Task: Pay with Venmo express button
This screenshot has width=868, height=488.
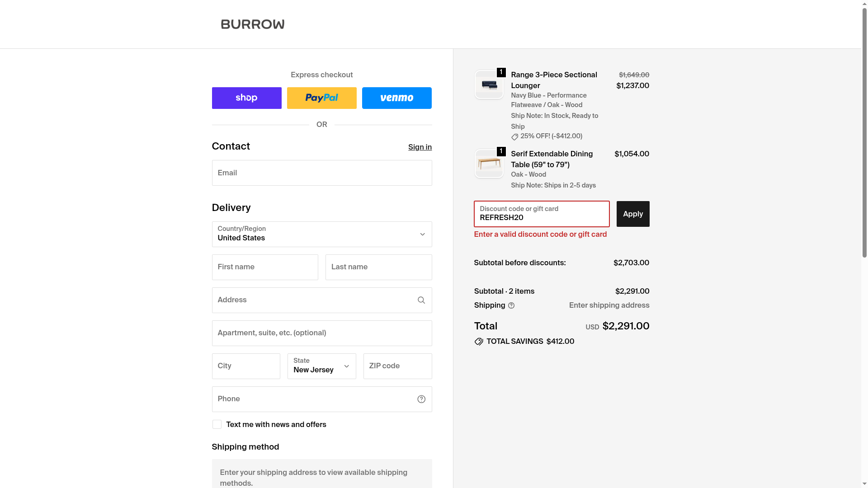Action: coord(397,98)
